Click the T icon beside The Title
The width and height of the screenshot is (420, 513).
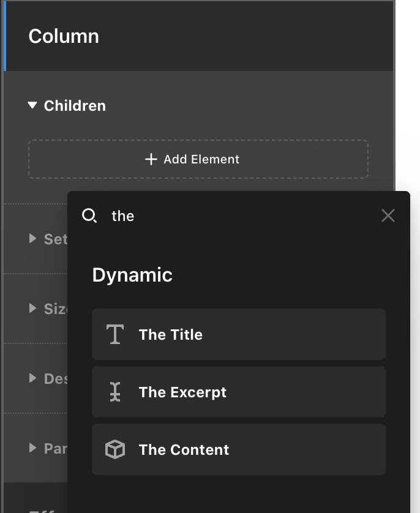115,334
